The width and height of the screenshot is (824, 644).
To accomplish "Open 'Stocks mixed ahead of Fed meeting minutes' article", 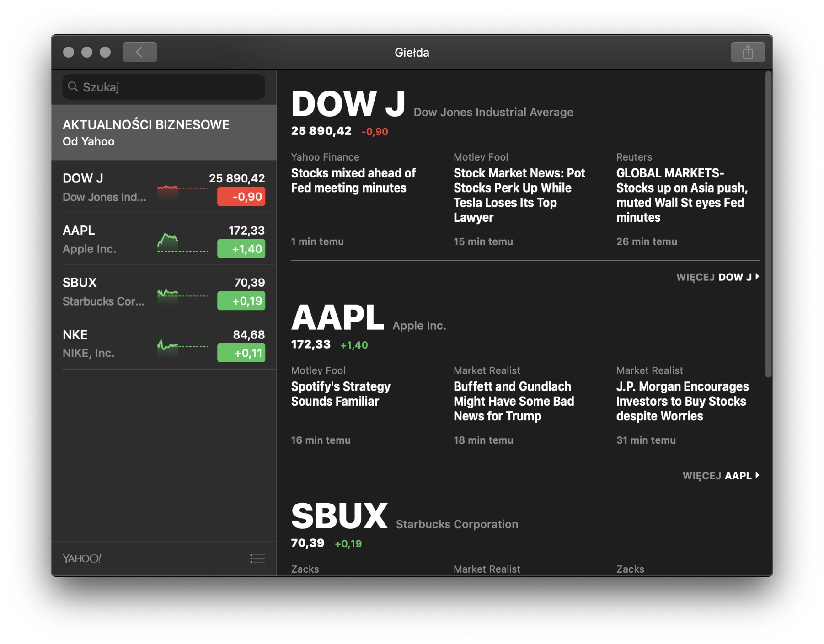I will pos(353,181).
